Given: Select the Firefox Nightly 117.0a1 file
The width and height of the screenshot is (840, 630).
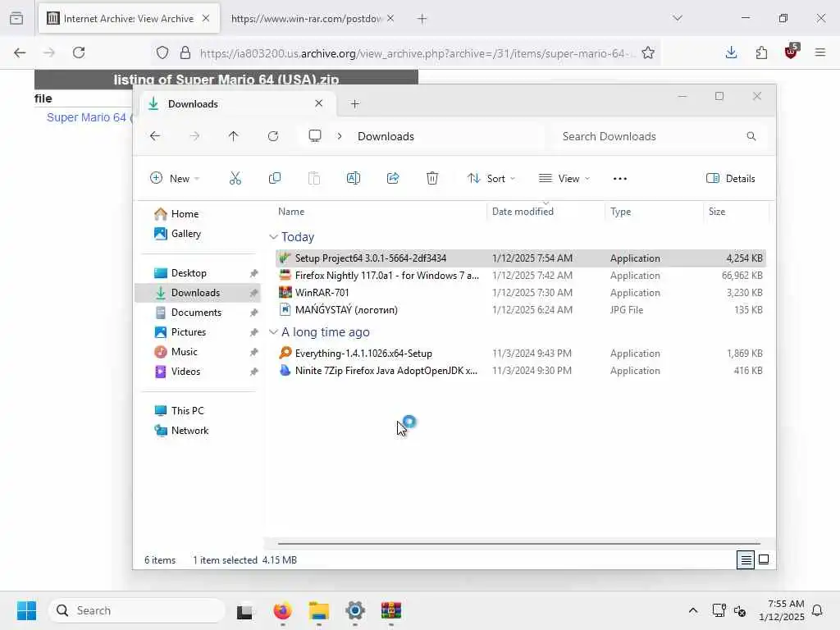Looking at the screenshot, I should (x=521, y=276).
